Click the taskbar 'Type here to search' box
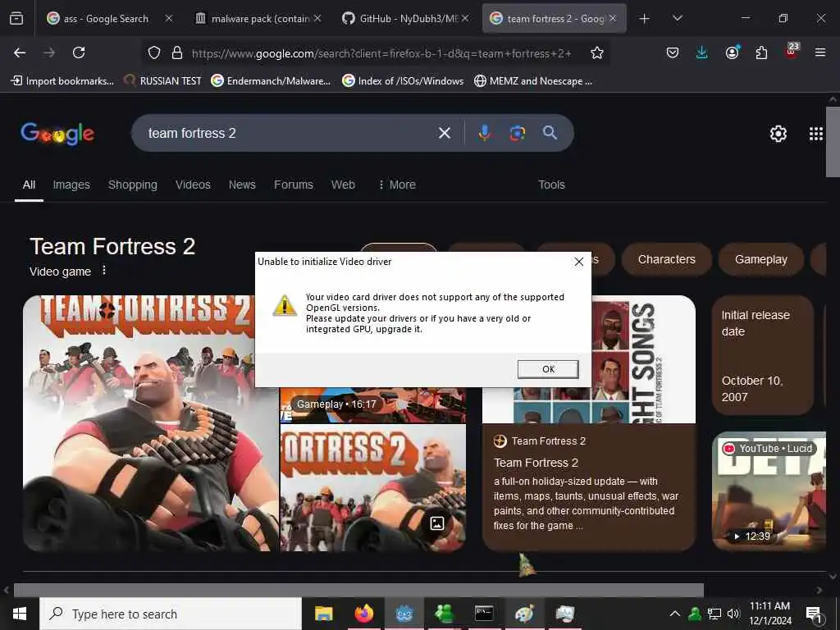The width and height of the screenshot is (840, 630). pos(171,614)
